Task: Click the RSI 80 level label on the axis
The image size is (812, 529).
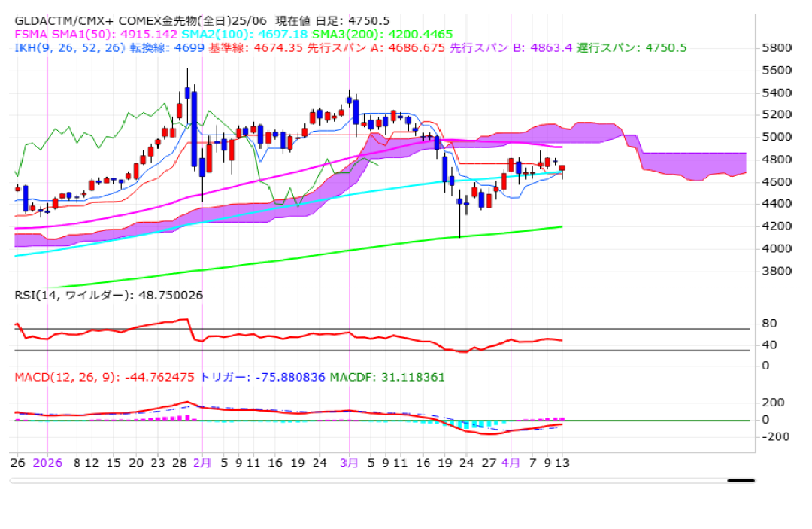Action: (769, 324)
